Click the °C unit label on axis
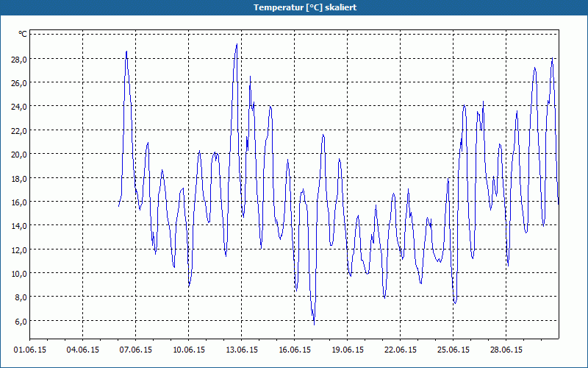 23,34
